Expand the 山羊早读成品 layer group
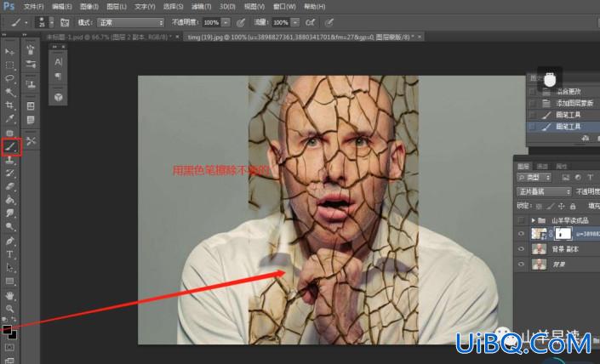600x364 pixels. point(533,220)
